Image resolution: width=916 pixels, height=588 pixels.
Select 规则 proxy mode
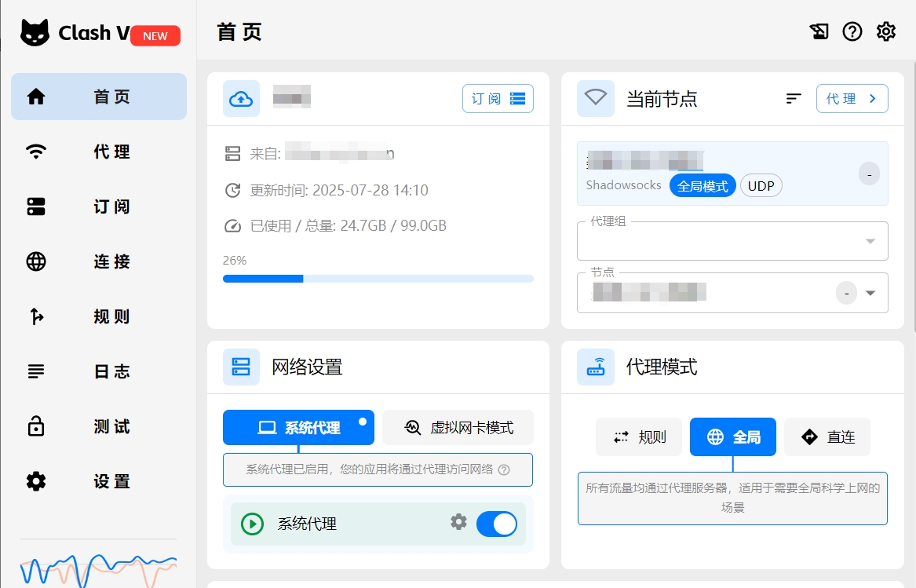tap(640, 437)
